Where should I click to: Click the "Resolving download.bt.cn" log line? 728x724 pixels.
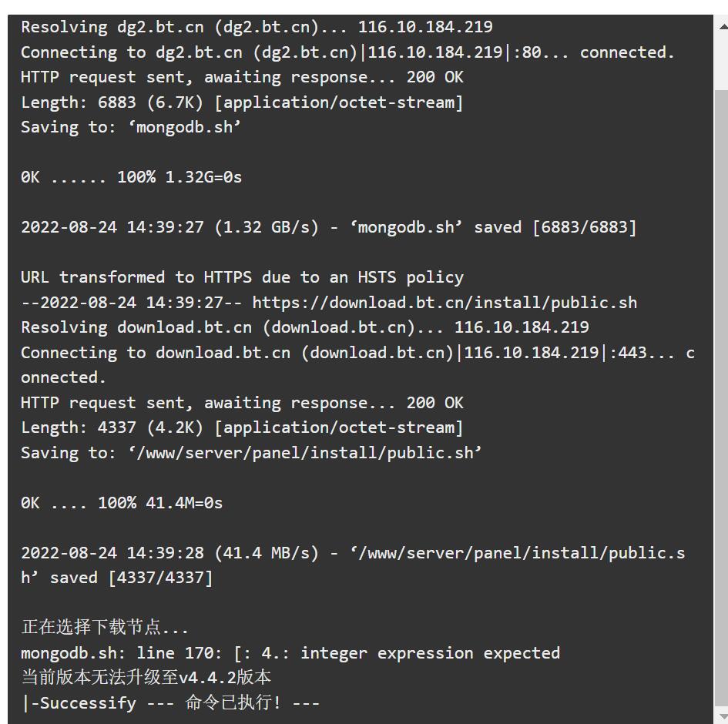pyautogui.click(x=304, y=327)
